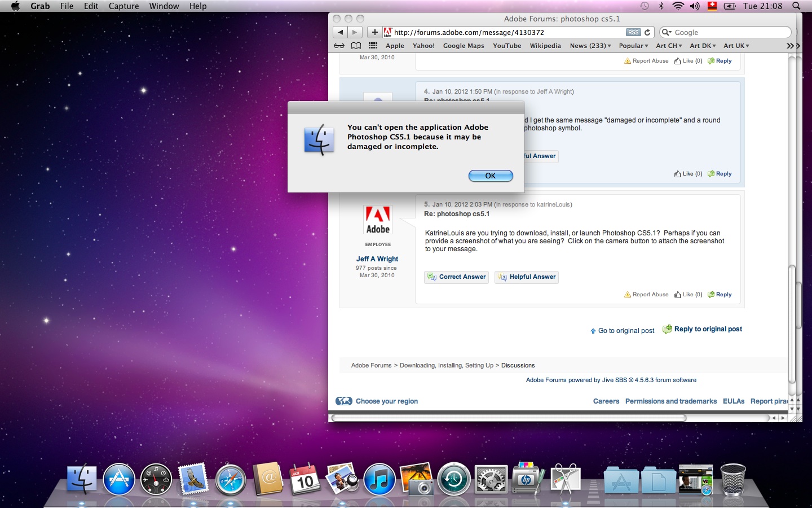Screen dimensions: 812x508
Task: Click Reply to original post
Action: coord(702,329)
